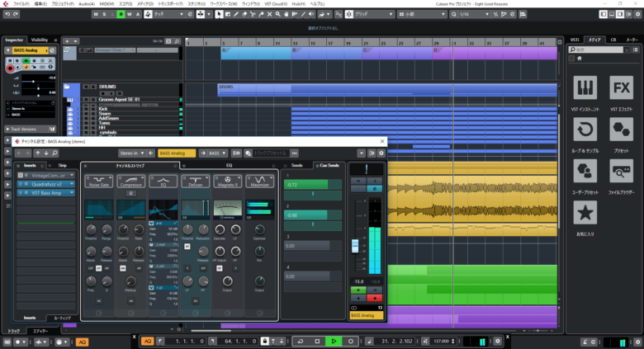Screen dimensions: 644x349
Task: Toggle right zone visibility button
Action: point(620,14)
